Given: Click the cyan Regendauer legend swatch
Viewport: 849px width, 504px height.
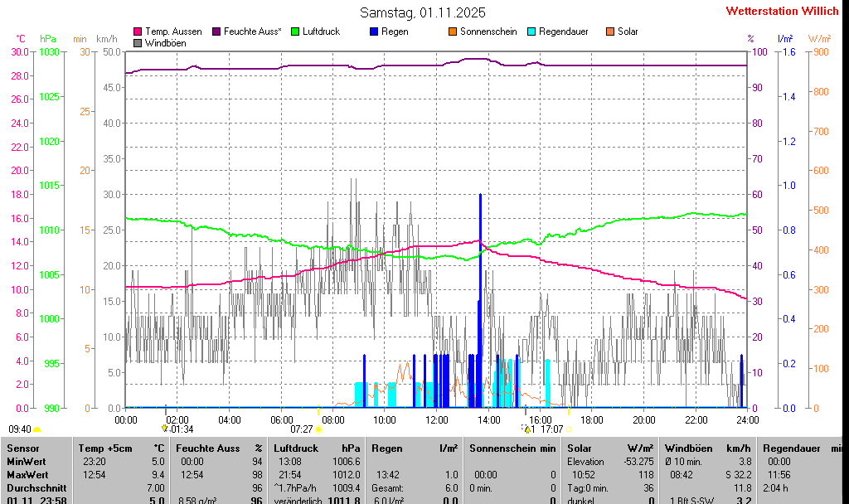Looking at the screenshot, I should tap(531, 31).
